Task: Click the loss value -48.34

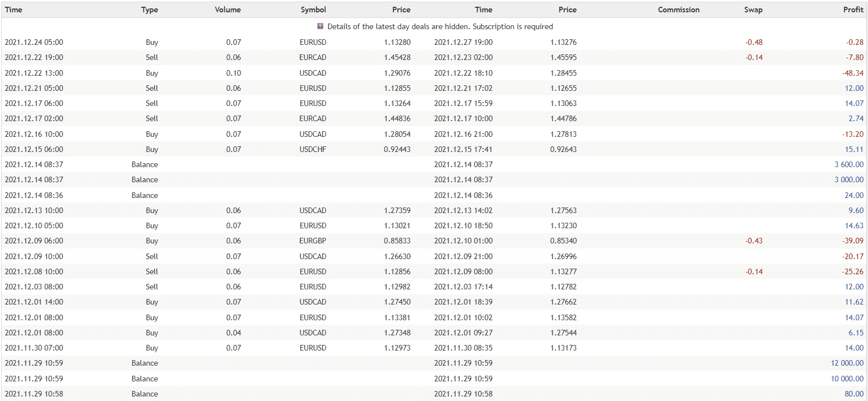Action: click(x=852, y=73)
